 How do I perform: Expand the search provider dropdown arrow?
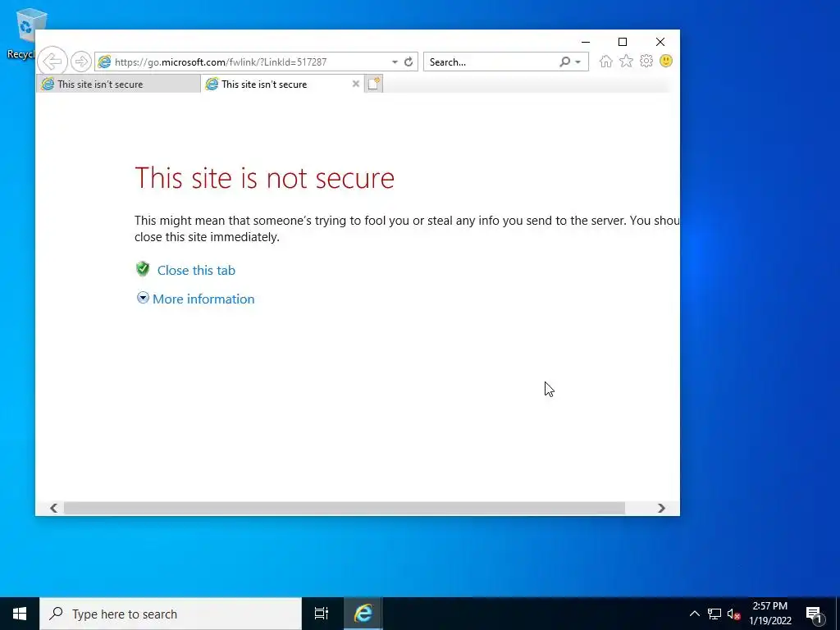point(578,62)
